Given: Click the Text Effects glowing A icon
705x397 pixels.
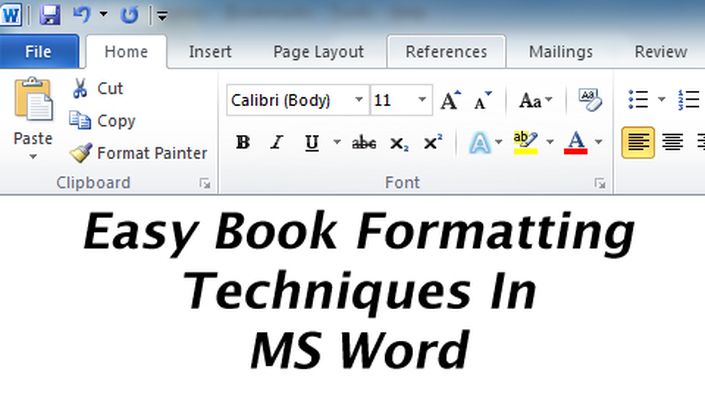Looking at the screenshot, I should (x=480, y=143).
